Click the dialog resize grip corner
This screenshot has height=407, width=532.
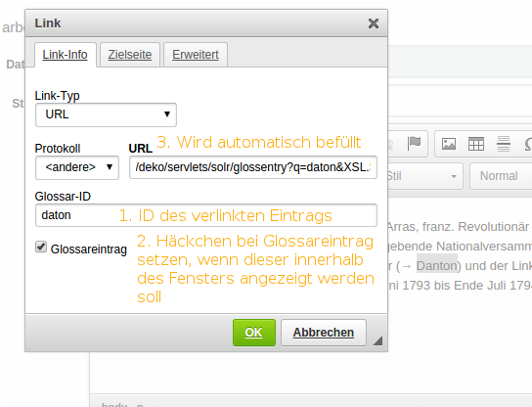tap(377, 340)
